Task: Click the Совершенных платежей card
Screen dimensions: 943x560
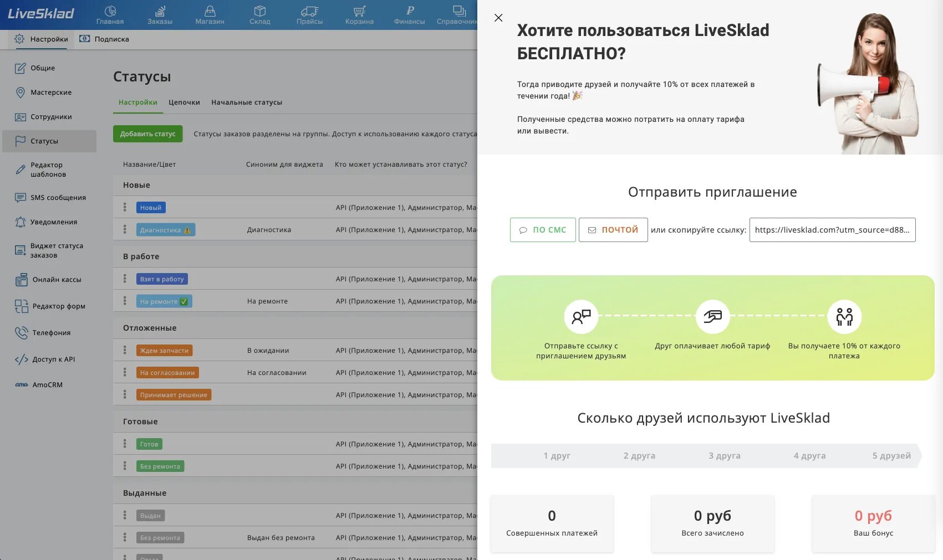Action: point(552,523)
